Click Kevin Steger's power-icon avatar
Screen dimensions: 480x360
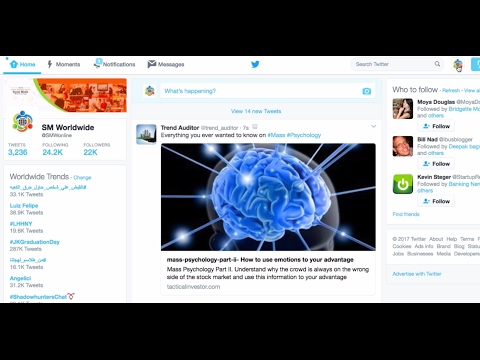(403, 184)
